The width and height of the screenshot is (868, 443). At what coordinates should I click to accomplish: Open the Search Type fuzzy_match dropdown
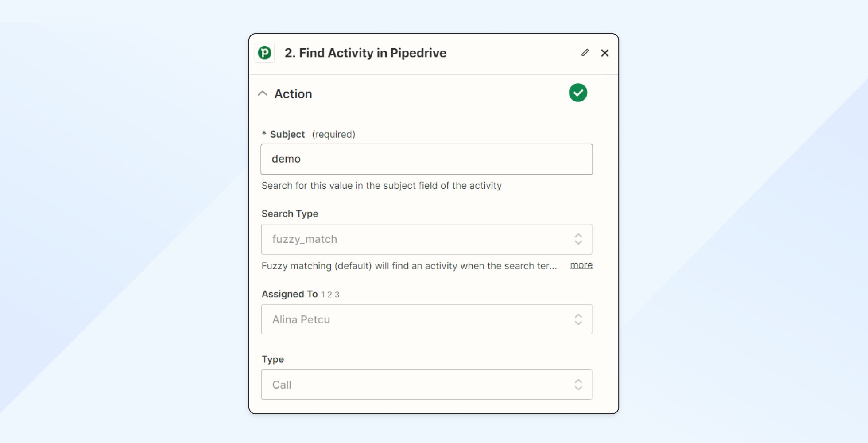[x=426, y=239]
